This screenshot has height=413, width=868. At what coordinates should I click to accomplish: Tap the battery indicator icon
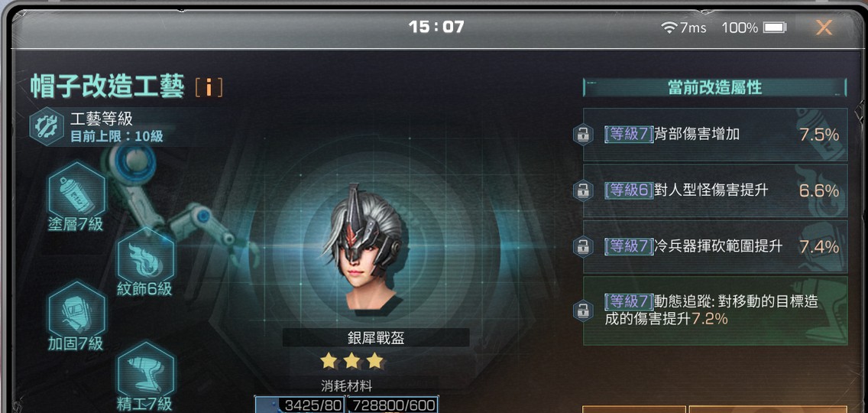coord(775,28)
